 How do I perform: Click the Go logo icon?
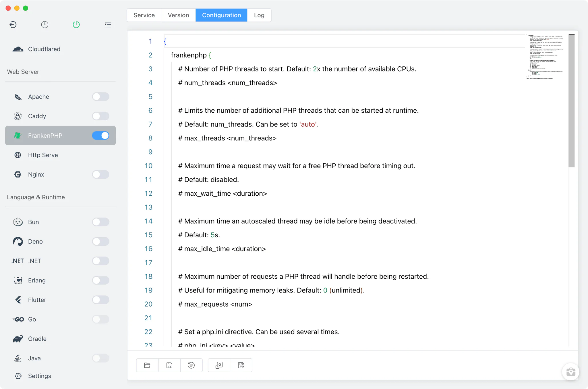18,319
